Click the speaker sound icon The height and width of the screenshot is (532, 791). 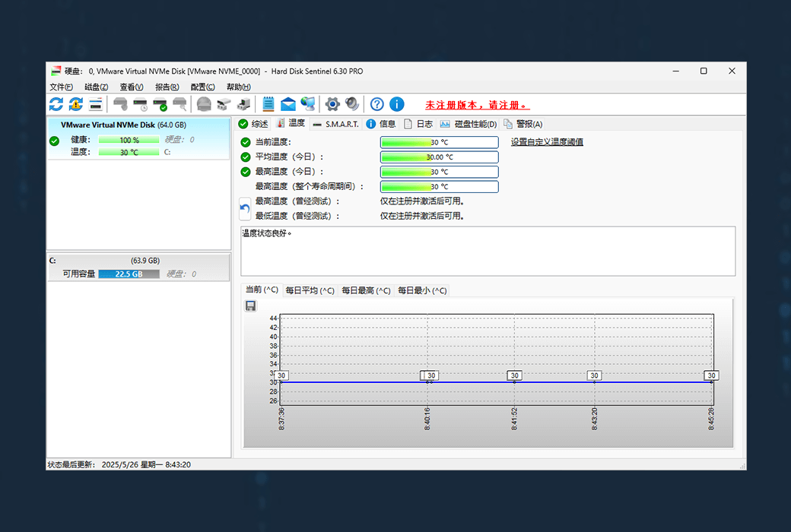point(352,104)
